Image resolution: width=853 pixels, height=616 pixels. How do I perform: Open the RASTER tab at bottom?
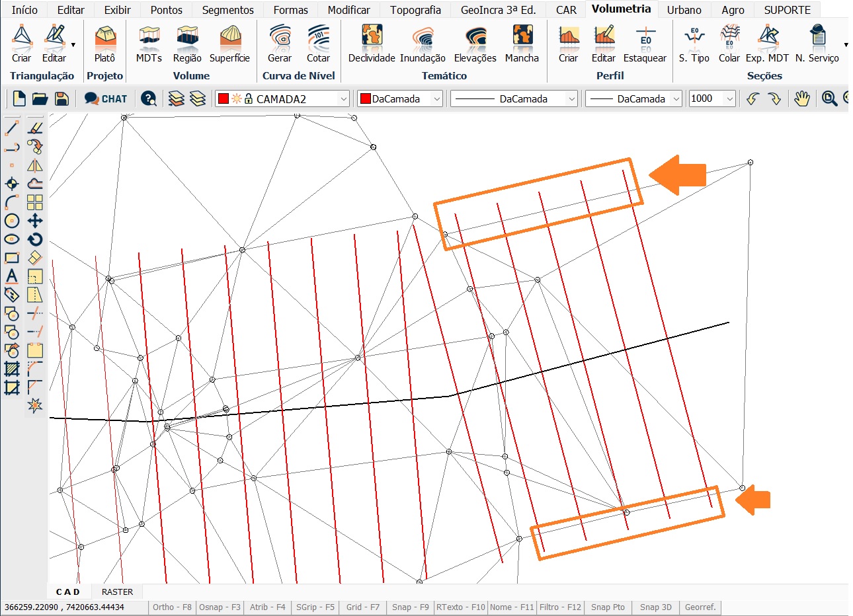117,592
